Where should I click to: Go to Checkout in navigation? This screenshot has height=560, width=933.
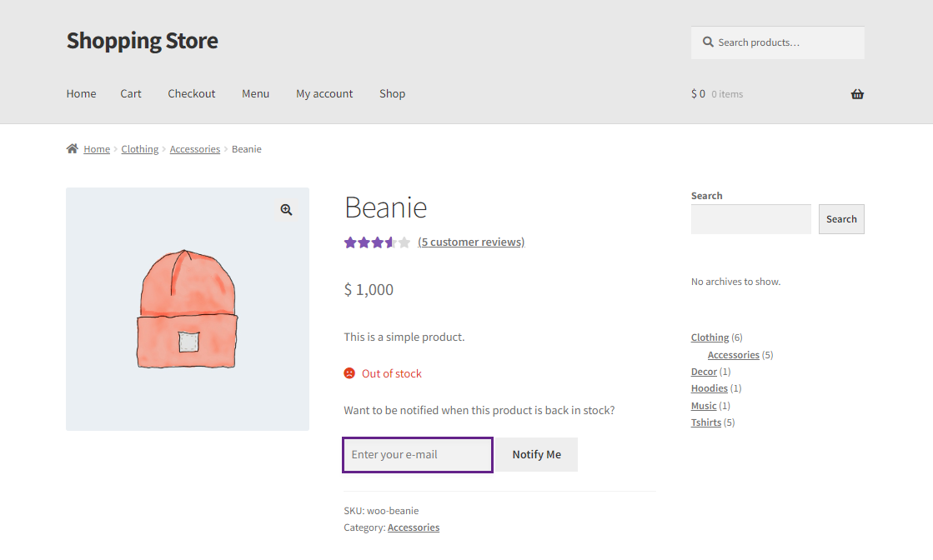192,94
